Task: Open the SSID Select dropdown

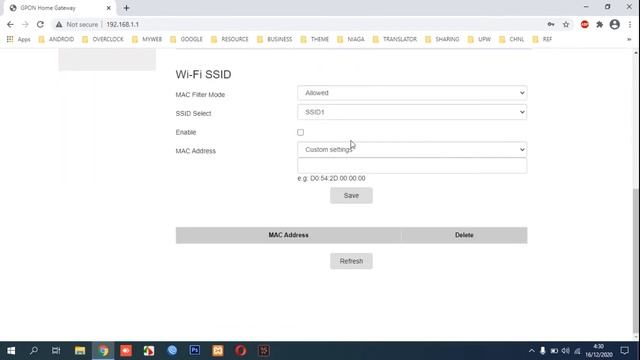Action: click(x=412, y=112)
